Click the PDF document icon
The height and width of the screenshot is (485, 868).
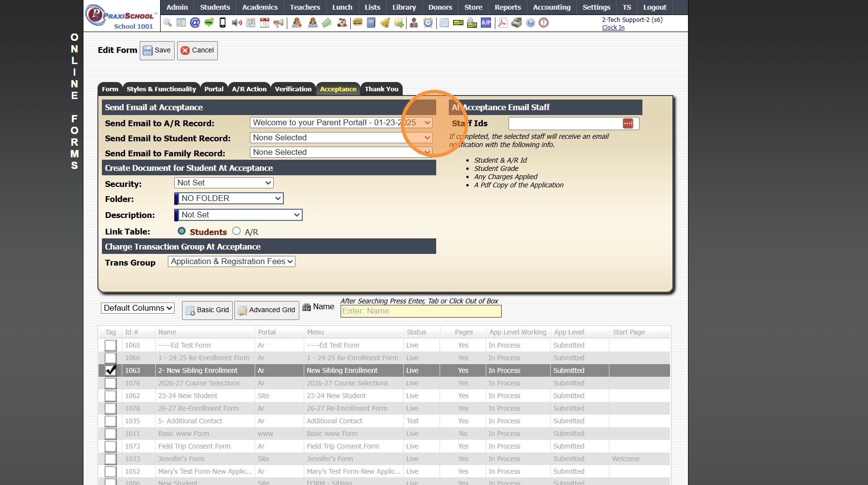(503, 23)
